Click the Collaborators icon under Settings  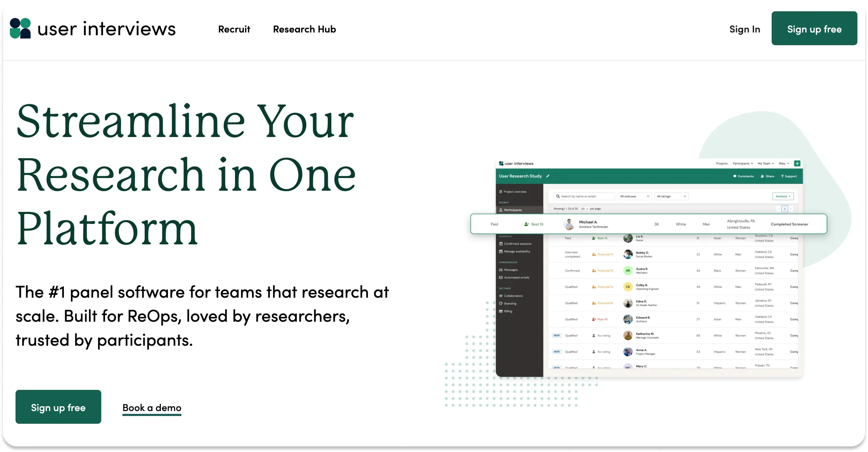coord(500,296)
